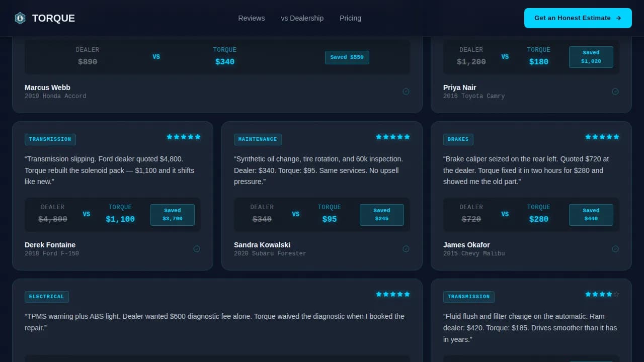Click verified check icon beside Priya Nair
644x362 pixels.
pos(615,92)
